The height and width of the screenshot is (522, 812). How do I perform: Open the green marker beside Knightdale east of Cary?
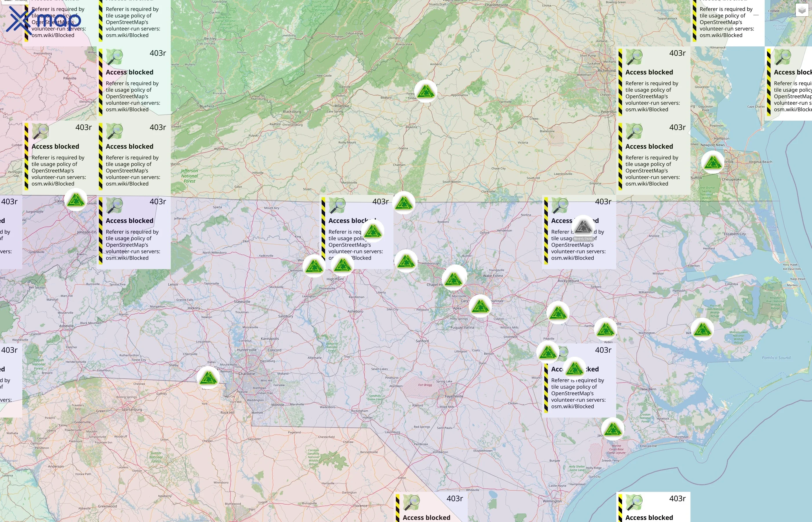[480, 306]
